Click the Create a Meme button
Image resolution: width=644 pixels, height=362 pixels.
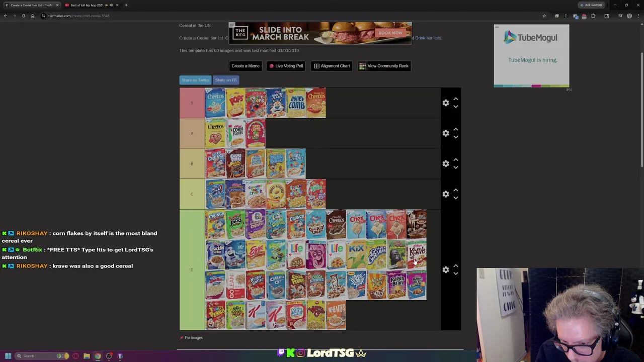pos(246,66)
